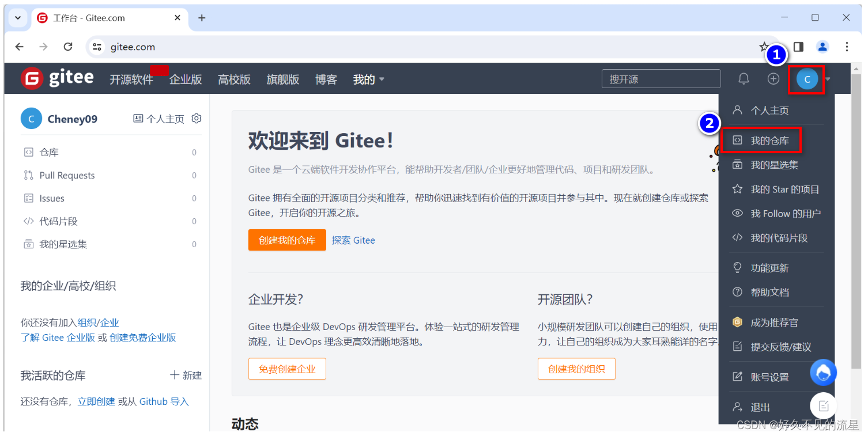Click the Gitee logo in header
Viewport: 868px width, 436px height.
click(x=57, y=78)
